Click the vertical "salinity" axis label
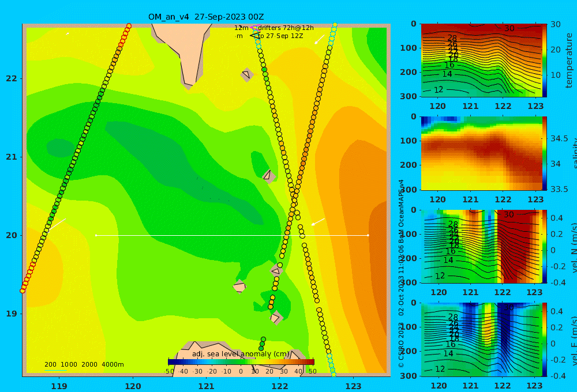577x392 pixels. [x=574, y=154]
